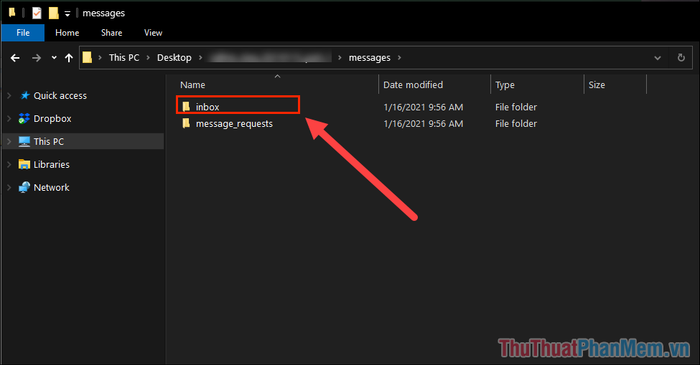700x365 pixels.
Task: Go back with the left arrow button
Action: 15,58
